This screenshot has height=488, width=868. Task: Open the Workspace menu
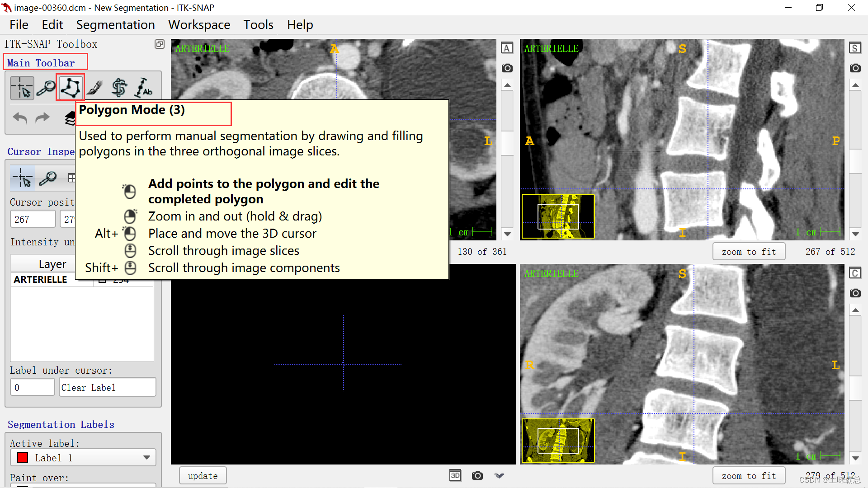point(199,25)
